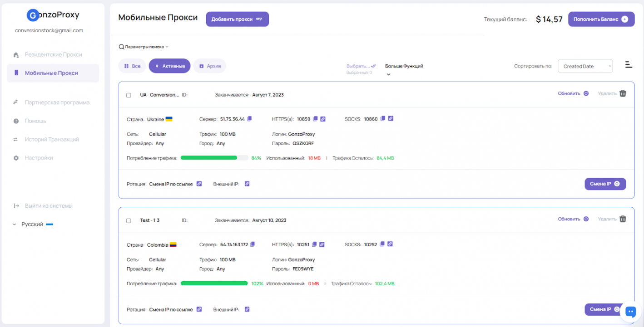Click remaining traffic value 84,4 MB
This screenshot has height=327, width=644.
[x=385, y=158]
